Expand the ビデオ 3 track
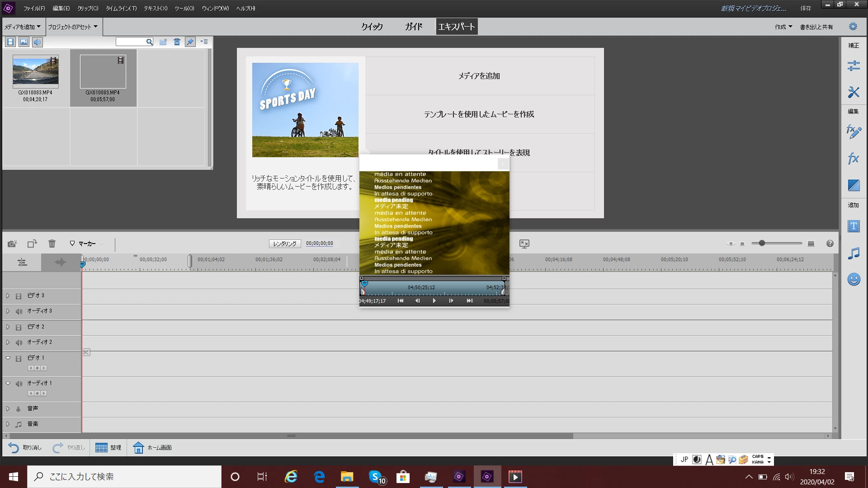This screenshot has height=488, width=868. [8, 296]
